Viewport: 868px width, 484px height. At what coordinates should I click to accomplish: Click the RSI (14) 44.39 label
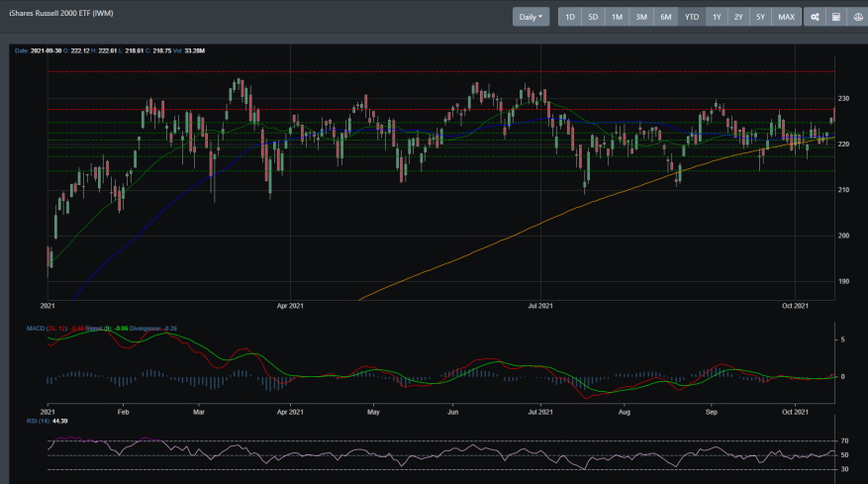pos(48,422)
